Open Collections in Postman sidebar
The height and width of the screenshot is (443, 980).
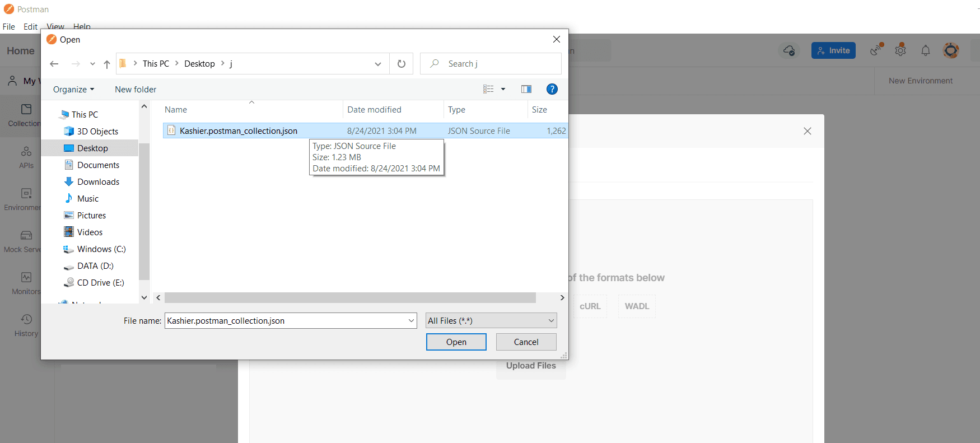pos(25,116)
